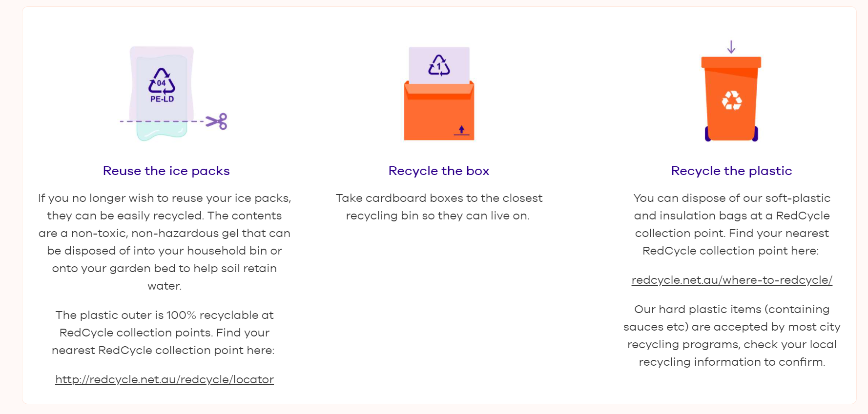Click the dashed cut line on ice pack
The width and height of the screenshot is (868, 414).
click(162, 121)
